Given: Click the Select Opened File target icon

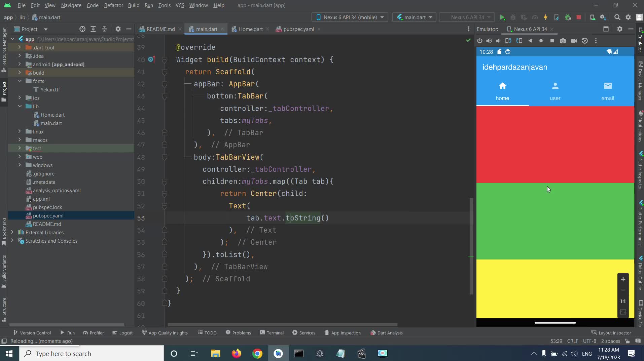Looking at the screenshot, I should click(x=82, y=29).
